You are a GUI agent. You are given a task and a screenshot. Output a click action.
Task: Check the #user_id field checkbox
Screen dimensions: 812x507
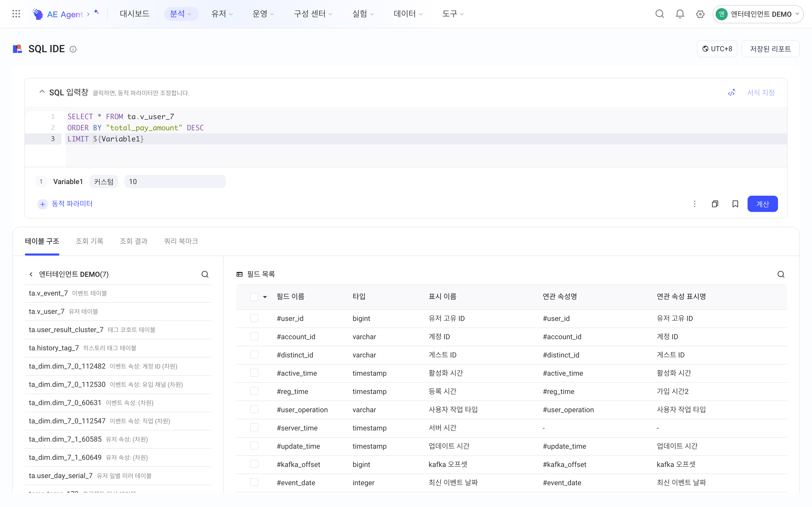point(254,318)
